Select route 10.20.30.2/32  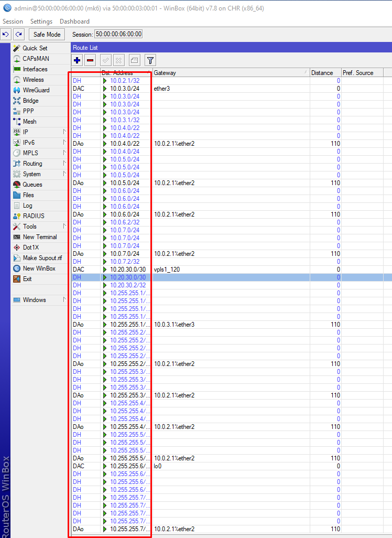point(232,285)
